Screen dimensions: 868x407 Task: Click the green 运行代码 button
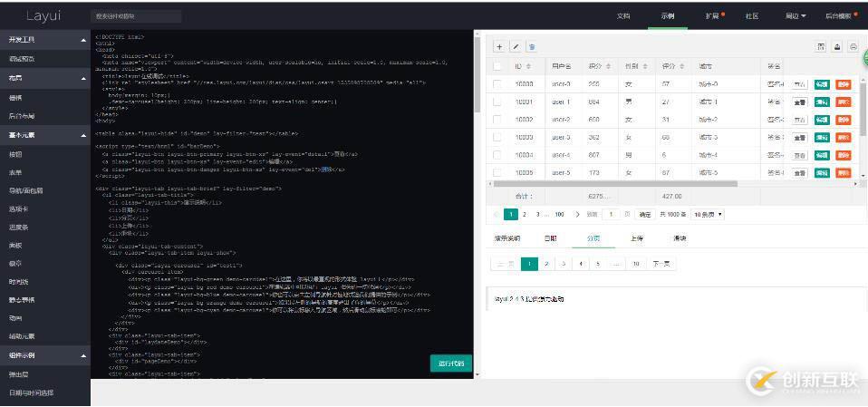click(451, 363)
